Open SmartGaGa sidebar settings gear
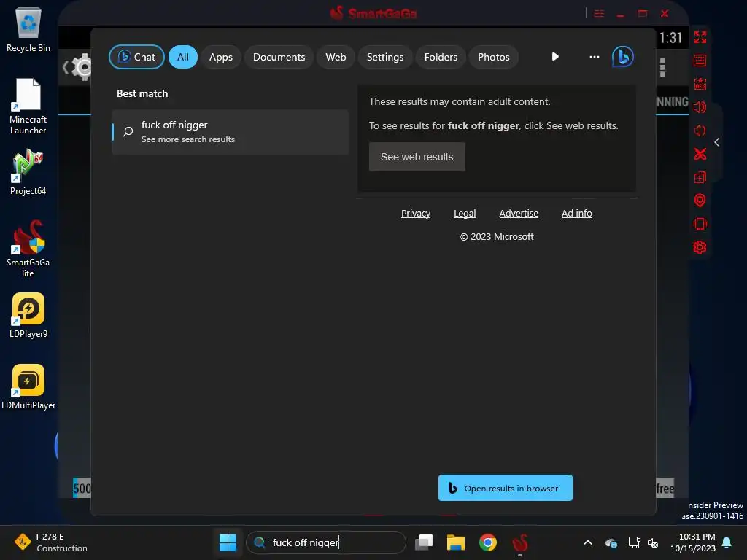Viewport: 747px width, 560px height. [x=700, y=247]
